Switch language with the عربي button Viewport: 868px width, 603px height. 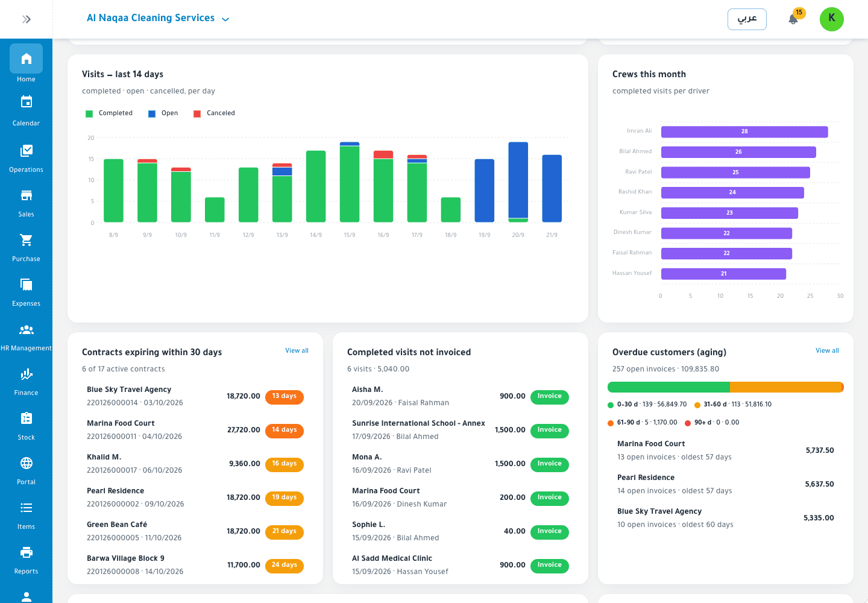click(x=747, y=19)
